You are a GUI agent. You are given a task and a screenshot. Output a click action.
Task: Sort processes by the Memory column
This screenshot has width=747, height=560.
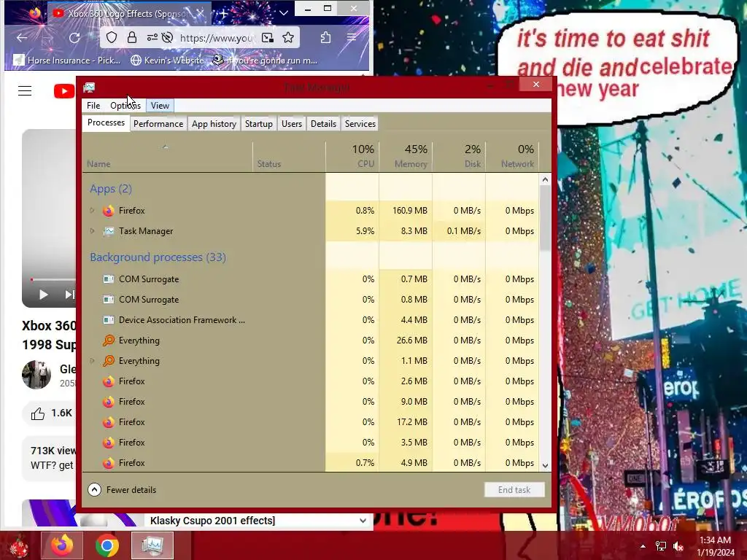pos(406,156)
